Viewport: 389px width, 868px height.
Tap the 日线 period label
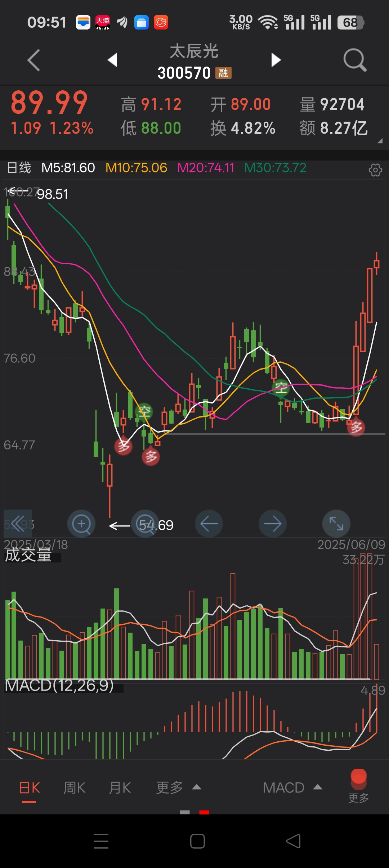[x=19, y=168]
